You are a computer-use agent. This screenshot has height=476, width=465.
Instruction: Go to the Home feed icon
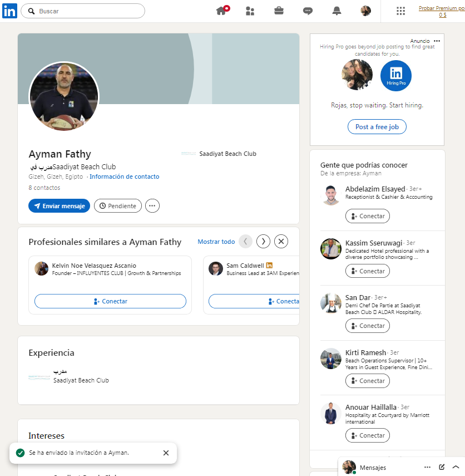222,11
